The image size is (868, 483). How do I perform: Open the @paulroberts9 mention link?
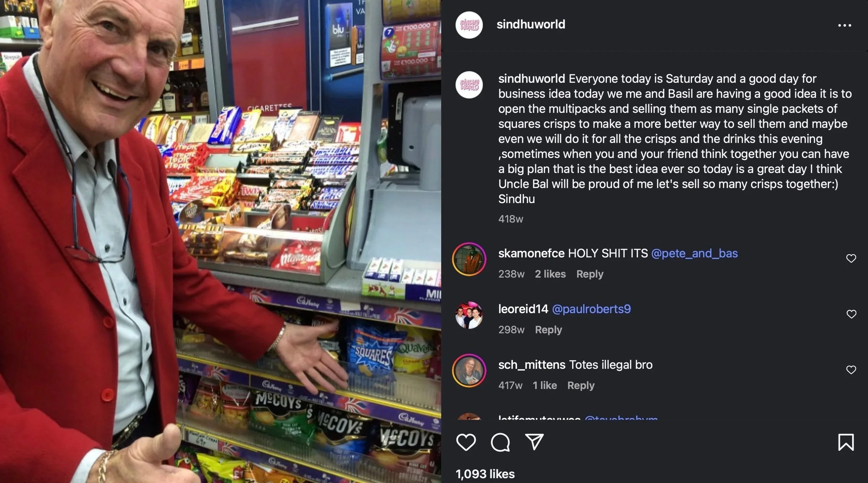pos(591,309)
